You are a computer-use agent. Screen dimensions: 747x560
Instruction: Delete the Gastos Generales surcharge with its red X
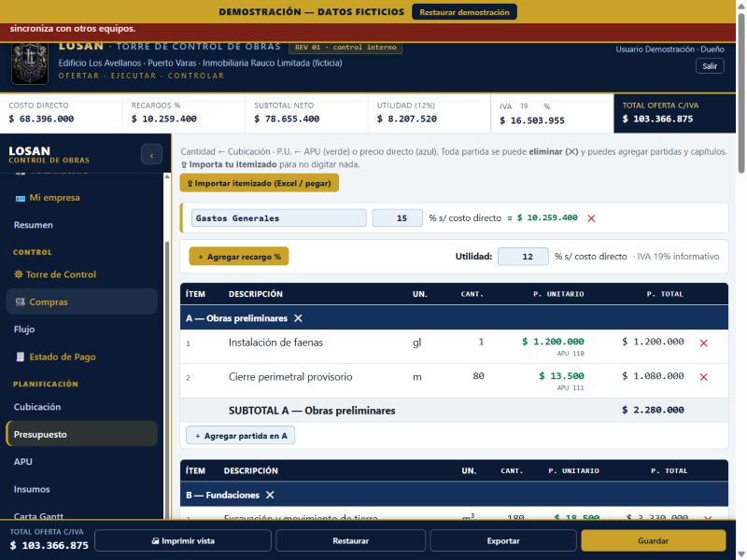591,218
